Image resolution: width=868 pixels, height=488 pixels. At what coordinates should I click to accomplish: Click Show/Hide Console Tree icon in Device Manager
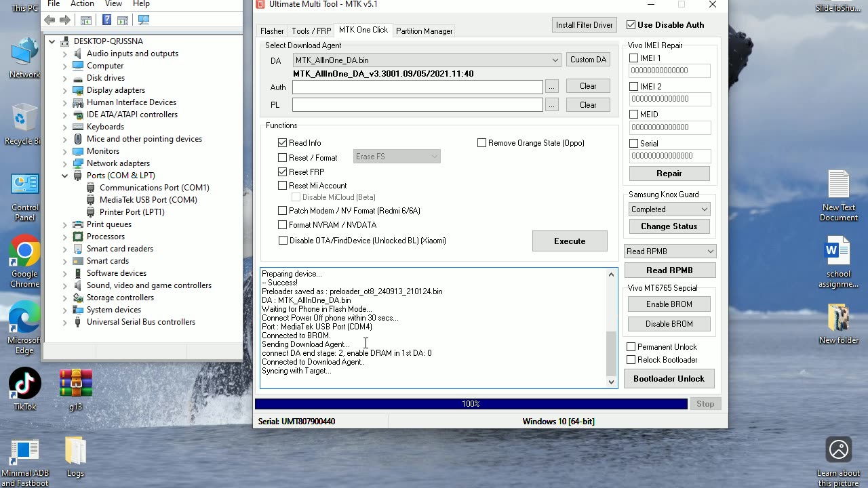point(86,20)
